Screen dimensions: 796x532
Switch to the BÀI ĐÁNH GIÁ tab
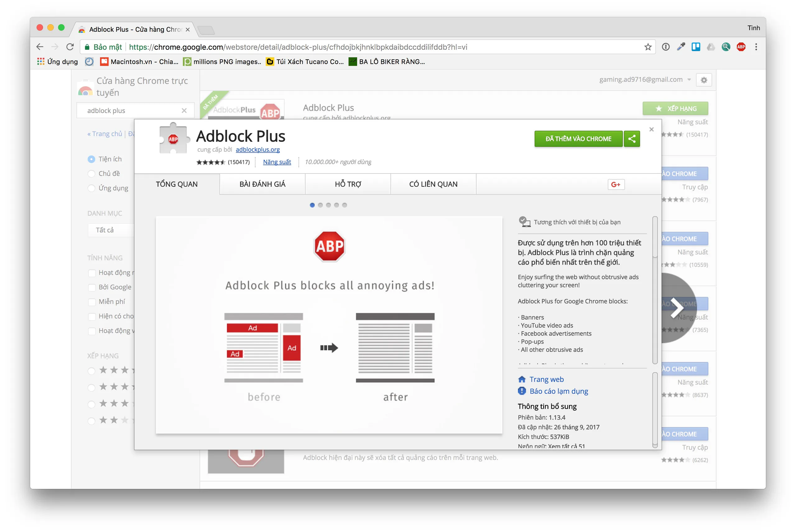click(x=262, y=184)
